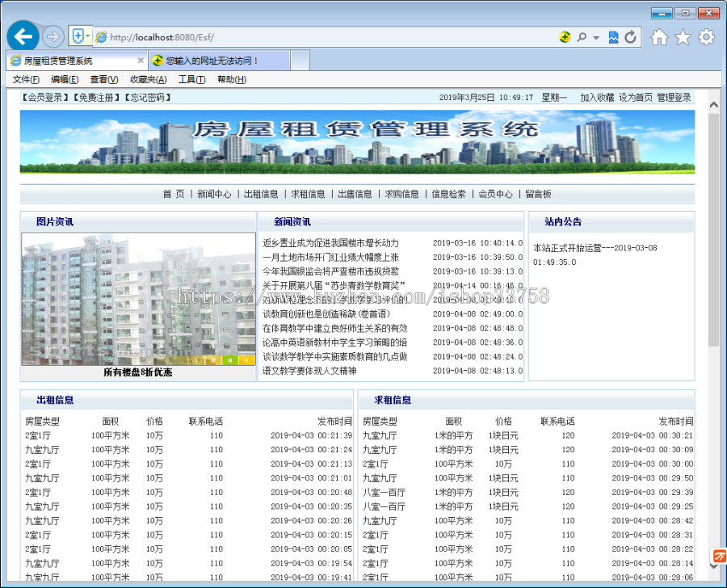The width and height of the screenshot is (727, 588).
Task: Open the search magnifier icon in the address bar
Action: point(580,36)
